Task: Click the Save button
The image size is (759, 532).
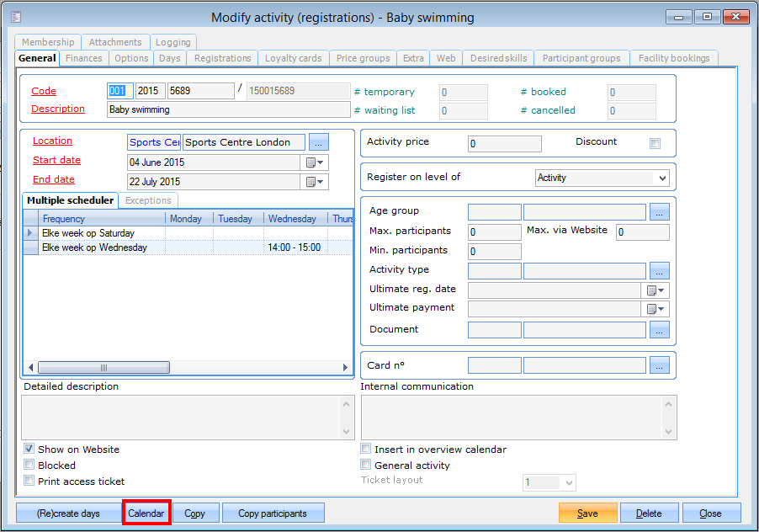Action: [x=587, y=513]
